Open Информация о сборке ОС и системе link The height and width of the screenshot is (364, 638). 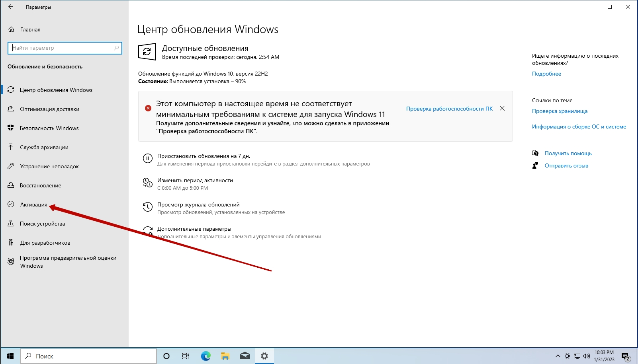tap(579, 127)
